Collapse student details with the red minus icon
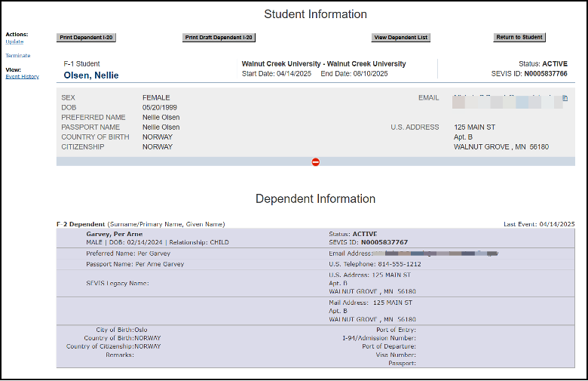The height and width of the screenshot is (381, 588). pyautogui.click(x=315, y=162)
